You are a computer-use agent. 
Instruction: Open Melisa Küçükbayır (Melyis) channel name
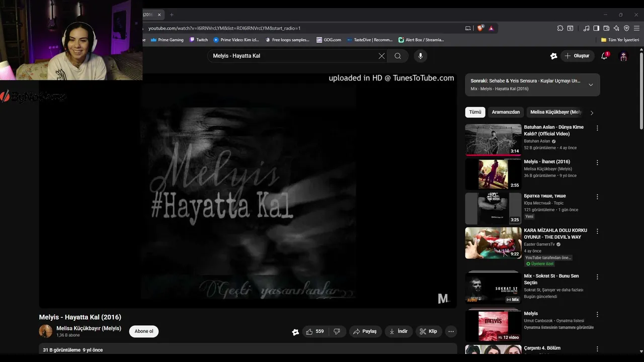(89, 328)
